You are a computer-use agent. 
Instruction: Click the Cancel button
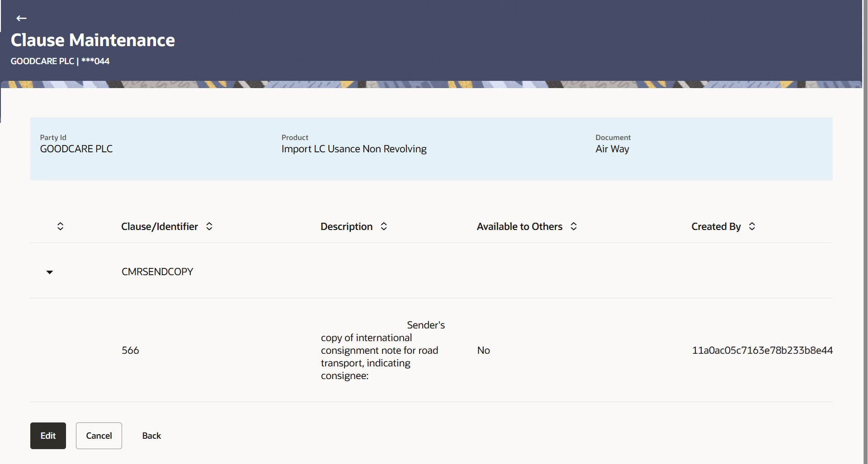point(99,436)
